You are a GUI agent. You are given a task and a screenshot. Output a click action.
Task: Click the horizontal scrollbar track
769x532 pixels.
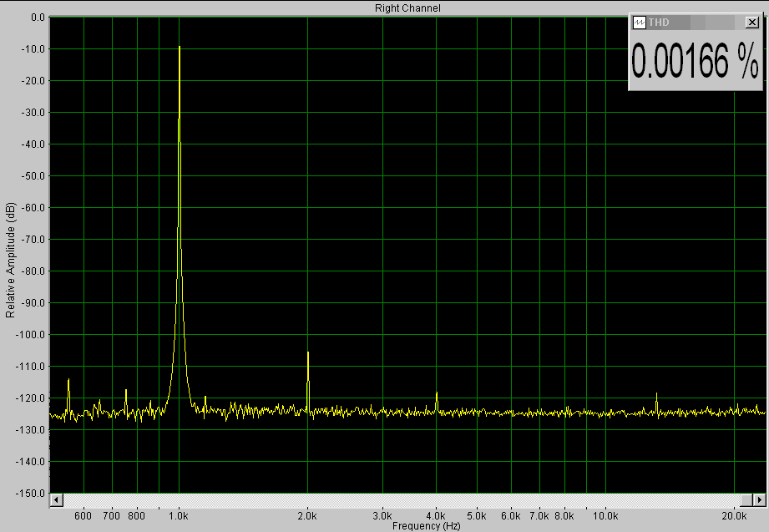(401, 500)
